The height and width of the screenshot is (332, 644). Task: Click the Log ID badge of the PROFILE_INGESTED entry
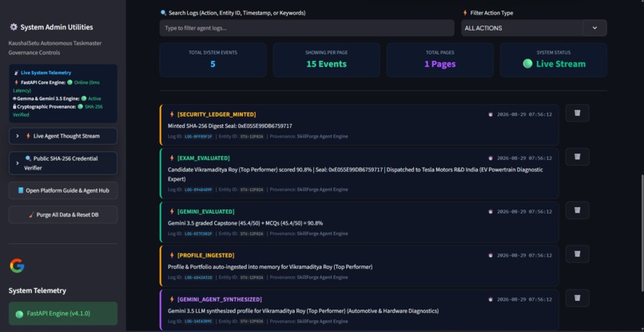(198, 278)
